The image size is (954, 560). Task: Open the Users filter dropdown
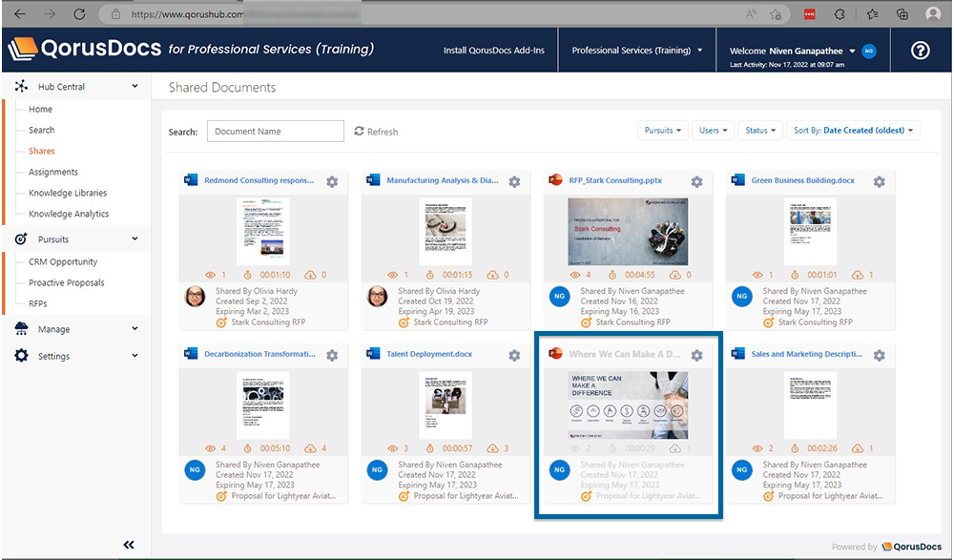pos(714,131)
